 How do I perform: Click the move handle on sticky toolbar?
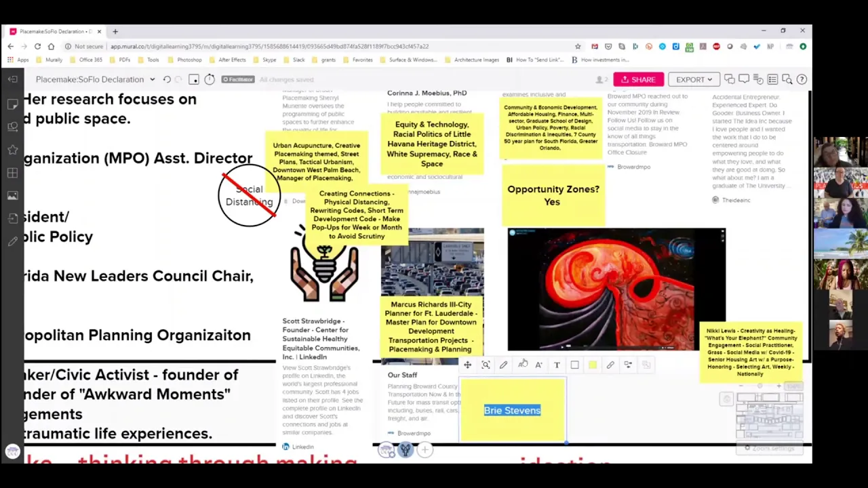[x=467, y=365]
